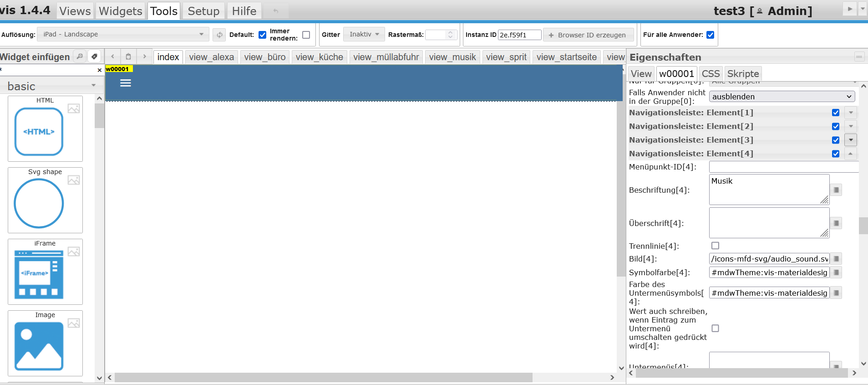This screenshot has width=868, height=385.
Task: Open the Views menu
Action: pos(75,11)
